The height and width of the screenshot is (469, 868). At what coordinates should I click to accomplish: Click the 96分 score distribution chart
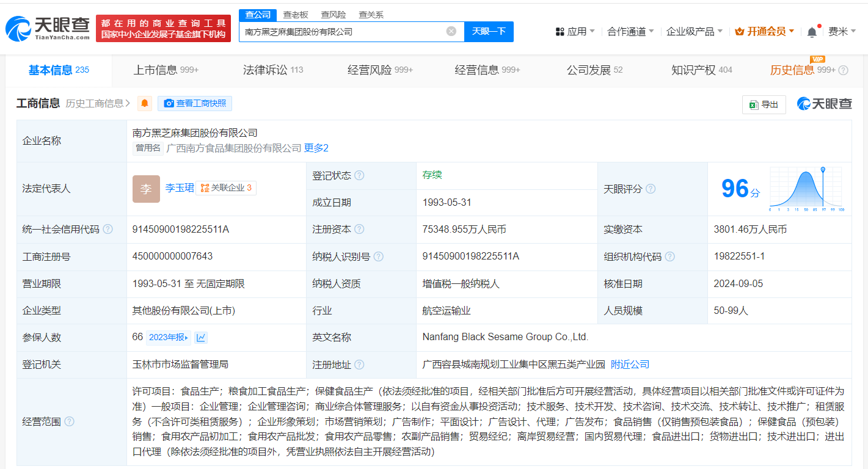click(x=806, y=189)
